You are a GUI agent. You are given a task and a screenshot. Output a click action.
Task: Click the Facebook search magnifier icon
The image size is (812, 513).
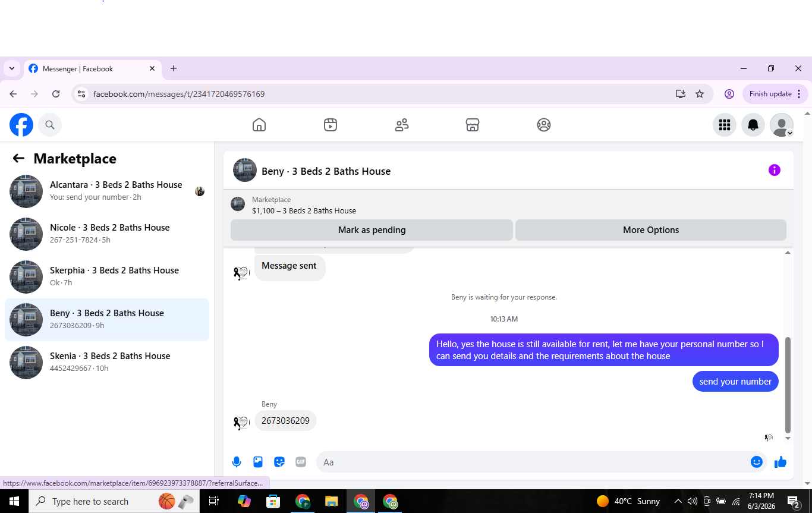tap(50, 125)
